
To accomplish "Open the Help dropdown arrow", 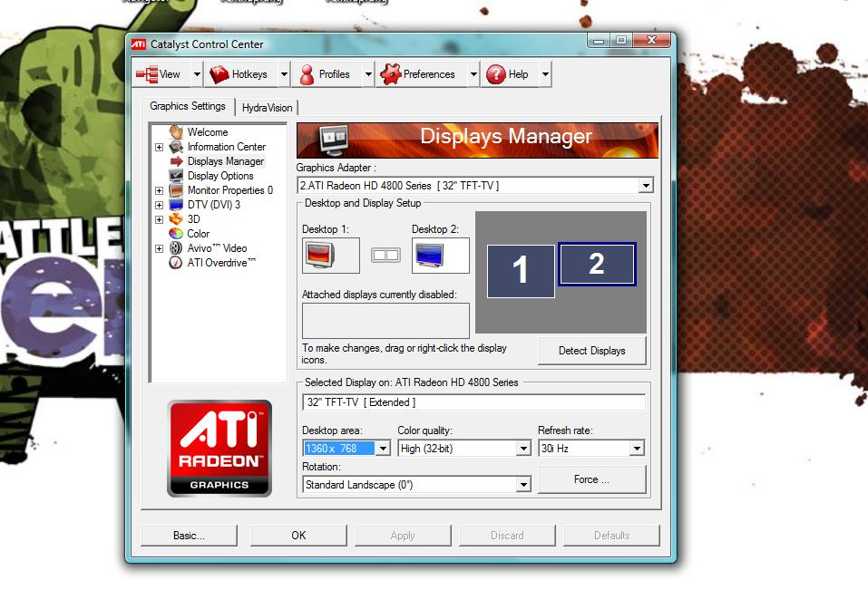I will coord(545,74).
